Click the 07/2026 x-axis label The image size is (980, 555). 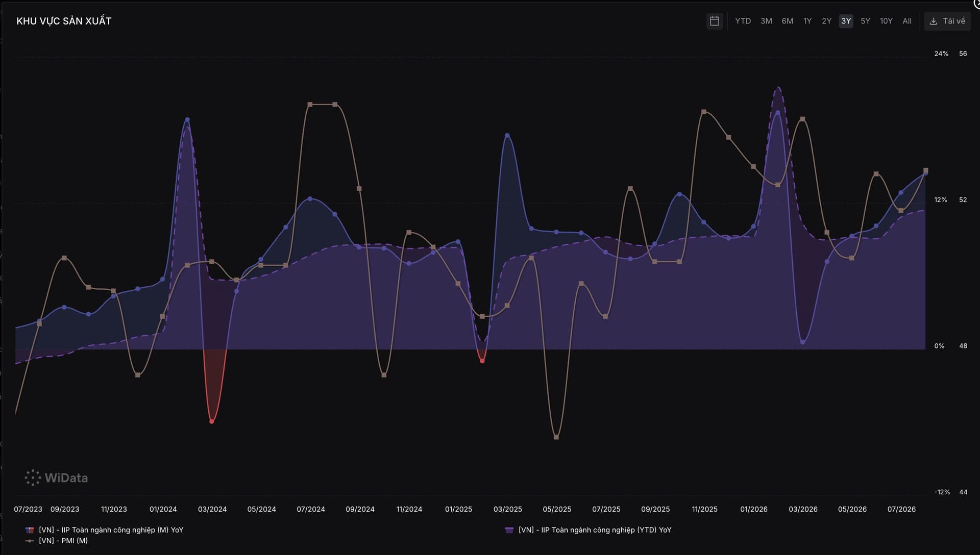point(901,509)
